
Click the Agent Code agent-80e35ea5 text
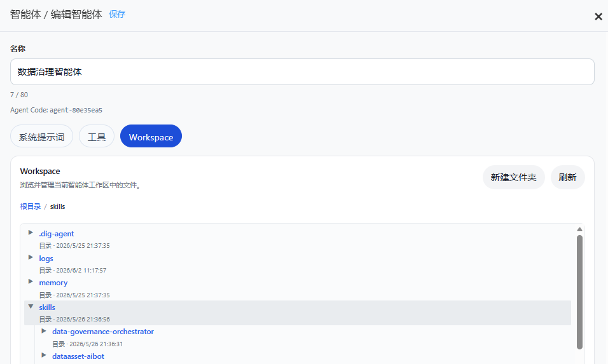[56, 110]
